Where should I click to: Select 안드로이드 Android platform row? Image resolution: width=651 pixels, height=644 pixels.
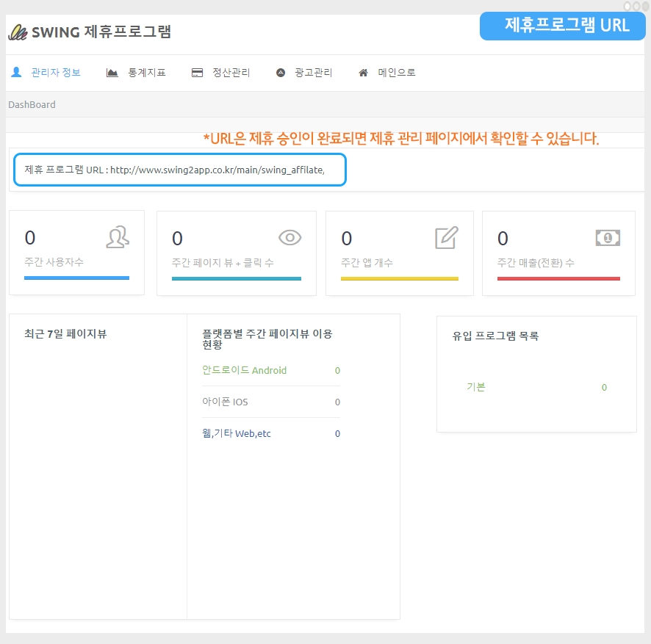245,371
